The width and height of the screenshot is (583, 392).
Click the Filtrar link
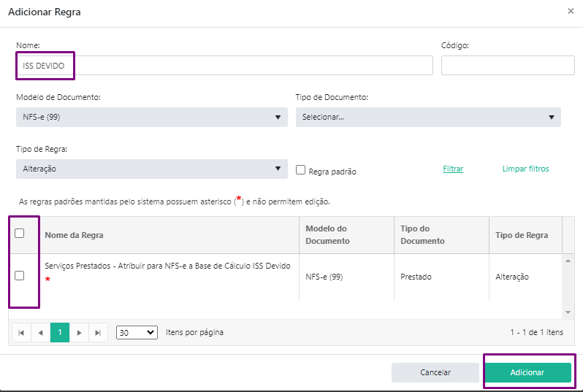[x=453, y=169]
